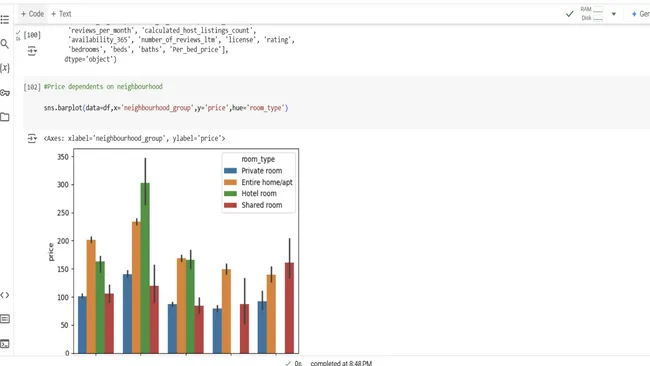Screen dimensions: 650x366
Task: Click the 'Private room' legend label
Action: pyautogui.click(x=262, y=170)
